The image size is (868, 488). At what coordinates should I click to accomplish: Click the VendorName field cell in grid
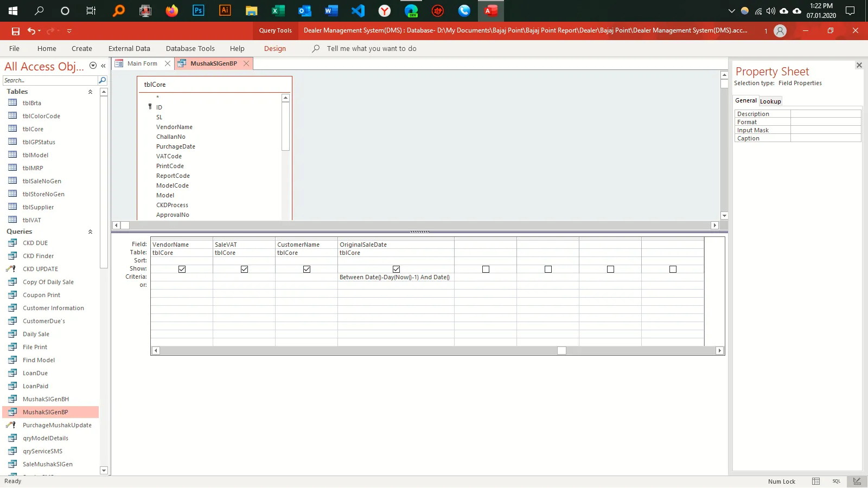pos(182,245)
